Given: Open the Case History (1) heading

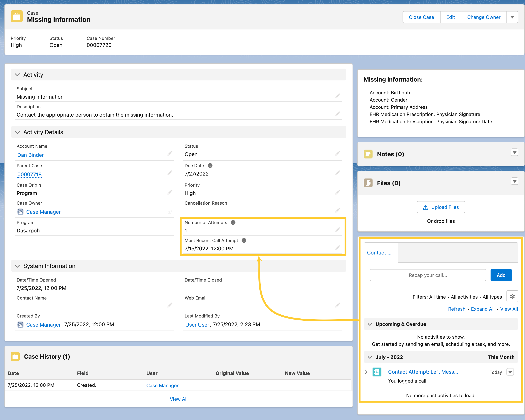Looking at the screenshot, I should 47,356.
